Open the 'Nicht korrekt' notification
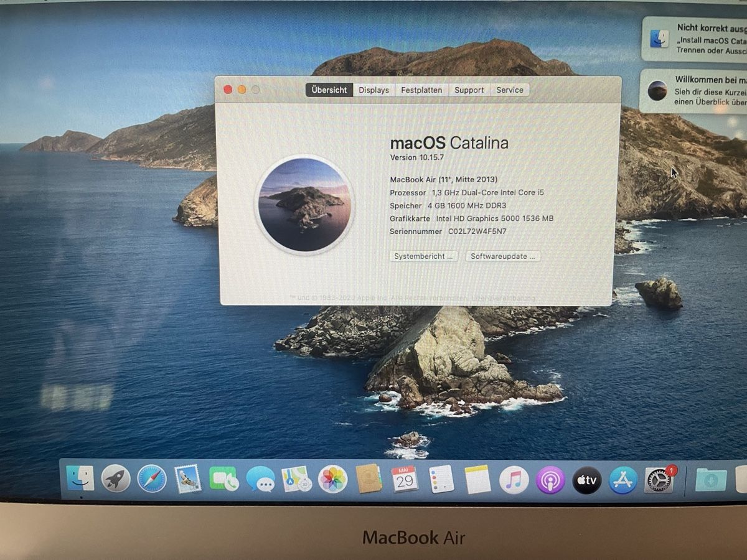747x560 pixels. (x=694, y=39)
